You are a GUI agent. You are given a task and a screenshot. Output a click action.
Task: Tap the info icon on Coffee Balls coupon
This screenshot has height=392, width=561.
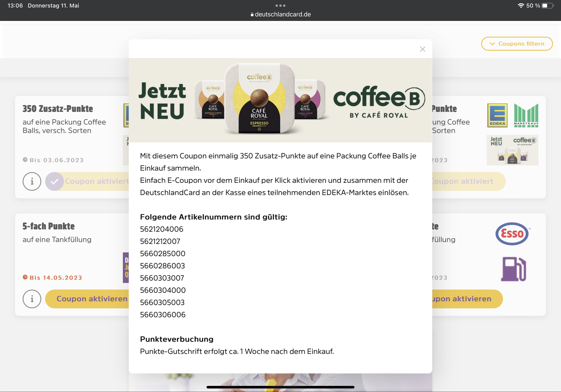32,181
